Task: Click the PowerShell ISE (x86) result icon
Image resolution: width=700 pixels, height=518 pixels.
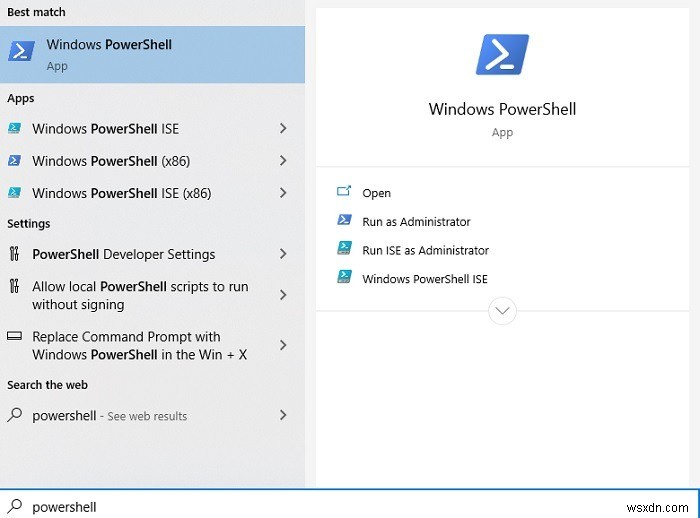Action: 15,193
